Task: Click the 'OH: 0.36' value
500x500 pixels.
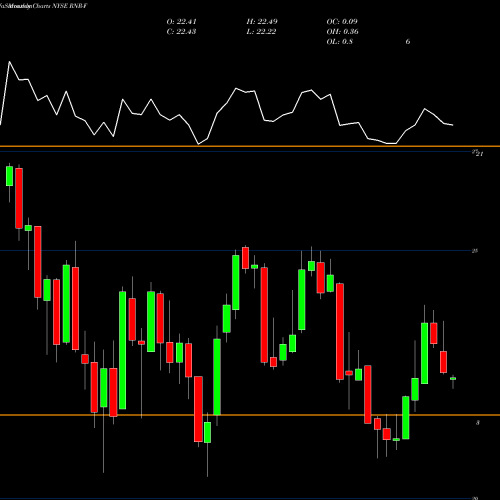Action: tap(342, 32)
